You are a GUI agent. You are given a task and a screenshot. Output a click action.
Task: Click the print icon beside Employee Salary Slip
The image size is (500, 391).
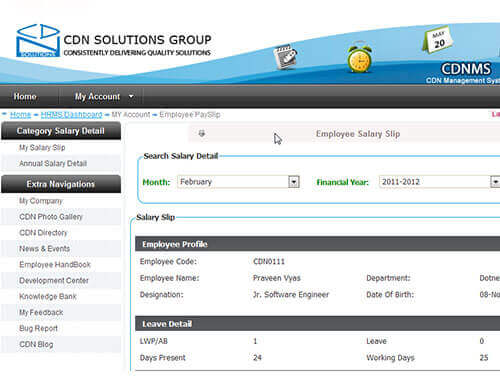[202, 134]
